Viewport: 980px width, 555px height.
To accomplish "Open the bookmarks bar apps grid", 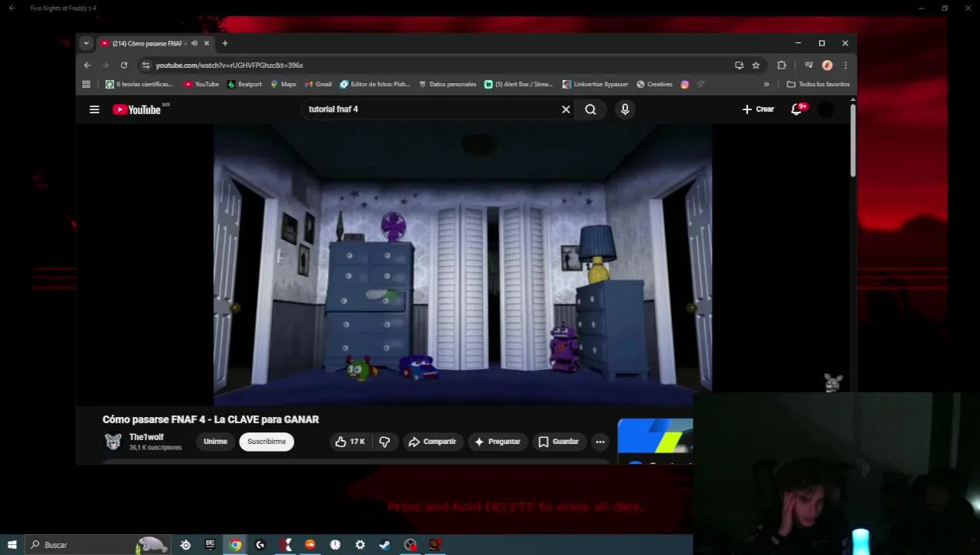I will point(86,84).
